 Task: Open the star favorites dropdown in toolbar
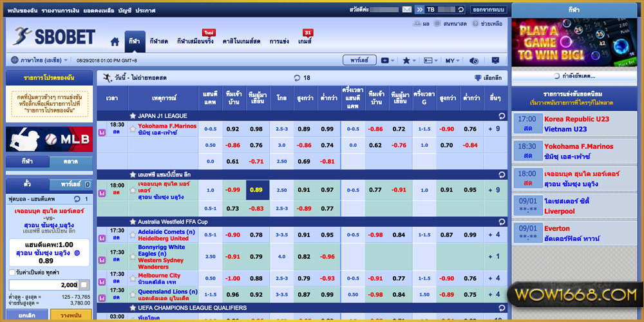point(410,60)
